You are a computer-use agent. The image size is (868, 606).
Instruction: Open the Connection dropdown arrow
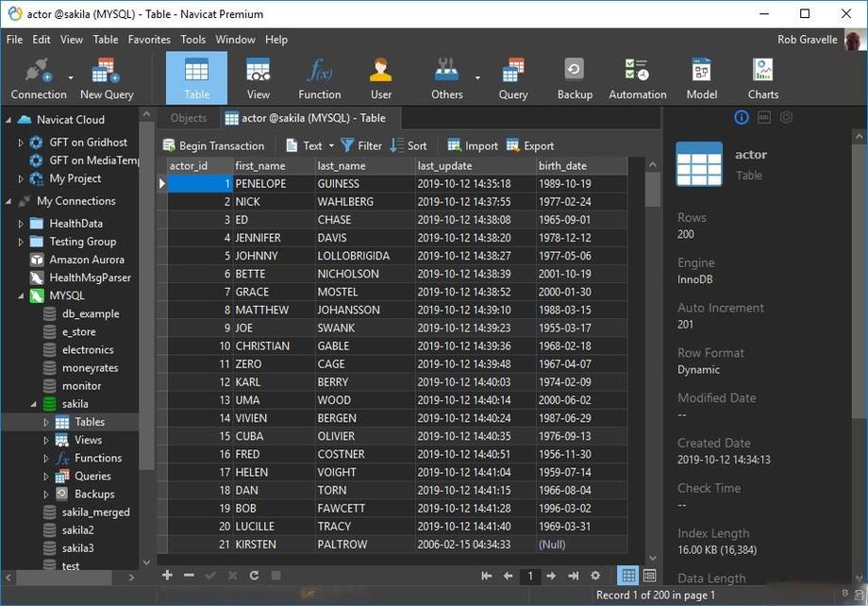tap(71, 77)
